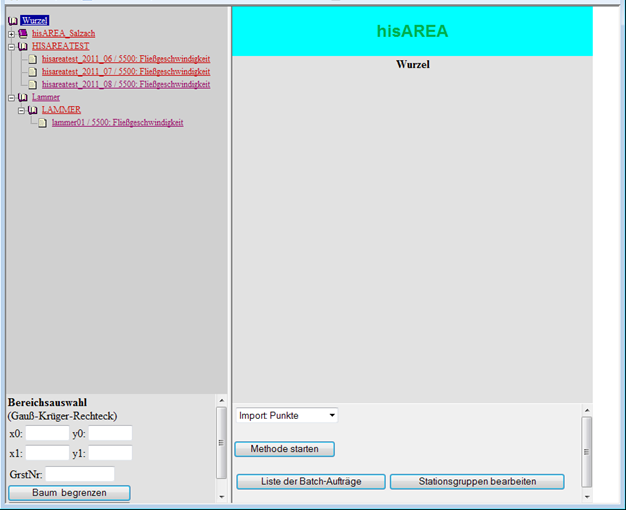Open the Lammer link
Viewport: 626px width, 510px height.
tap(46, 97)
